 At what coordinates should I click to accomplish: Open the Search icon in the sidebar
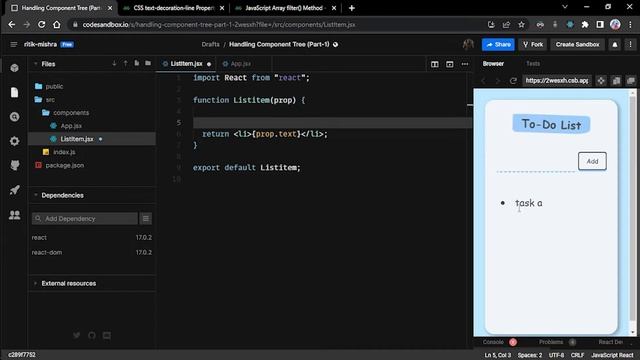[15, 117]
